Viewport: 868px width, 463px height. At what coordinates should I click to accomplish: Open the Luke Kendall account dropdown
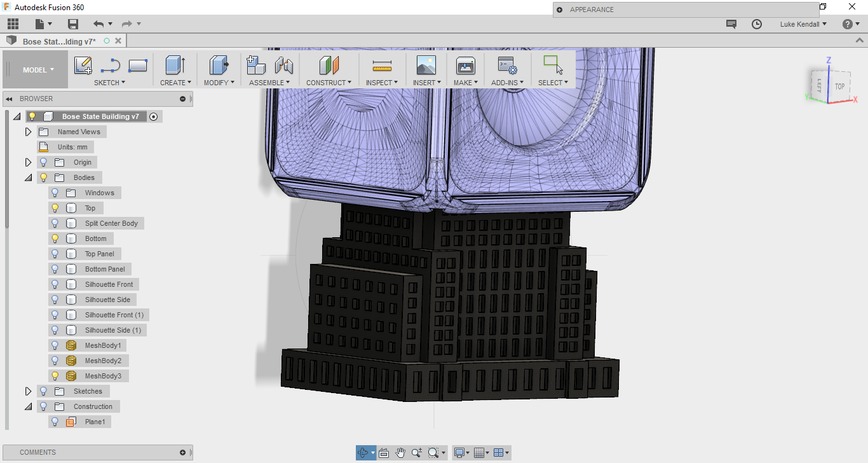804,24
